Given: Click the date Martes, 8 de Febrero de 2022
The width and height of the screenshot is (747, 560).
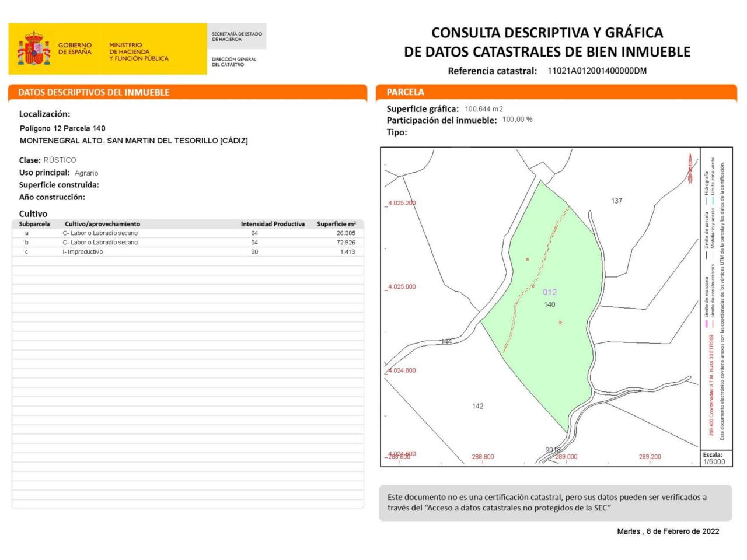Looking at the screenshot, I should click(x=668, y=531).
